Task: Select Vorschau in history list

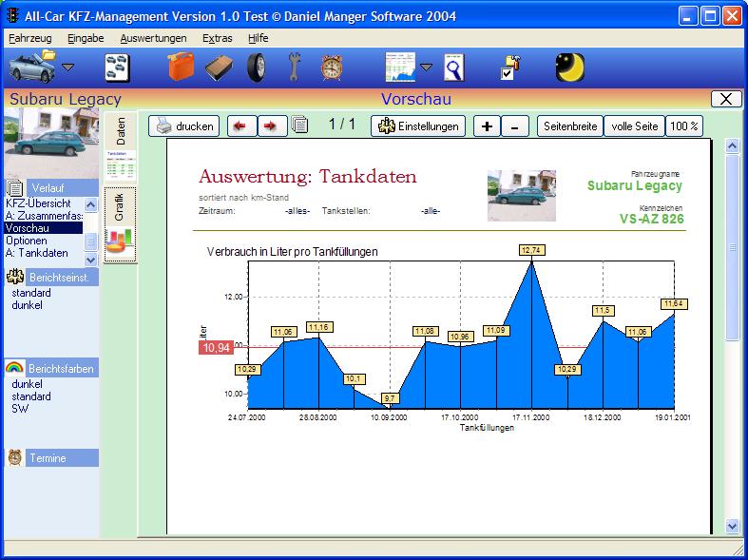Action: tap(44, 228)
